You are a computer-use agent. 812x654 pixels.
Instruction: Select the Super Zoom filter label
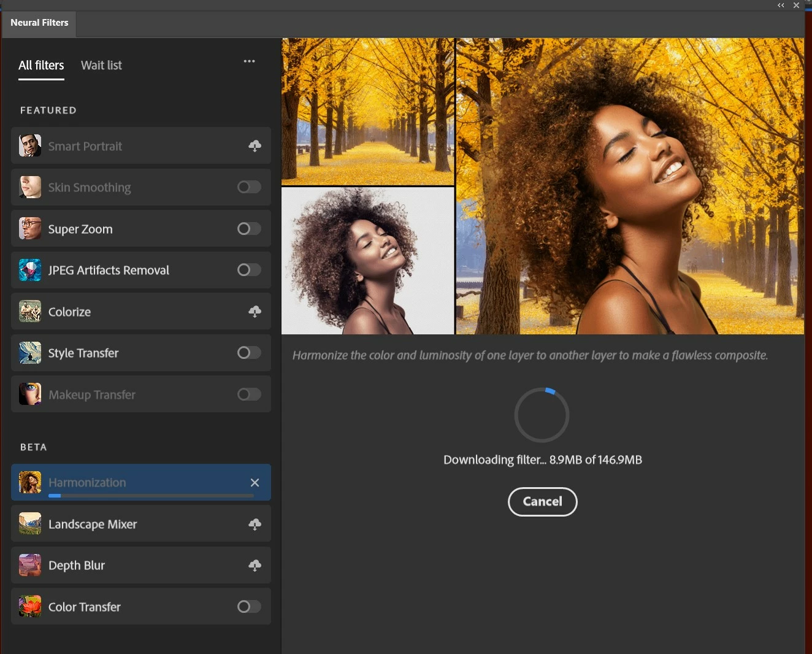click(x=80, y=229)
